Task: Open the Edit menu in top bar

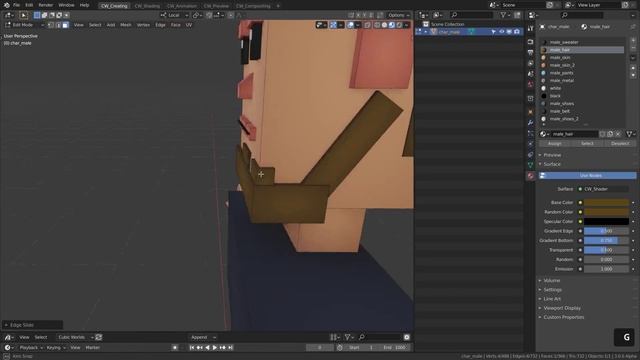Action: (29, 5)
